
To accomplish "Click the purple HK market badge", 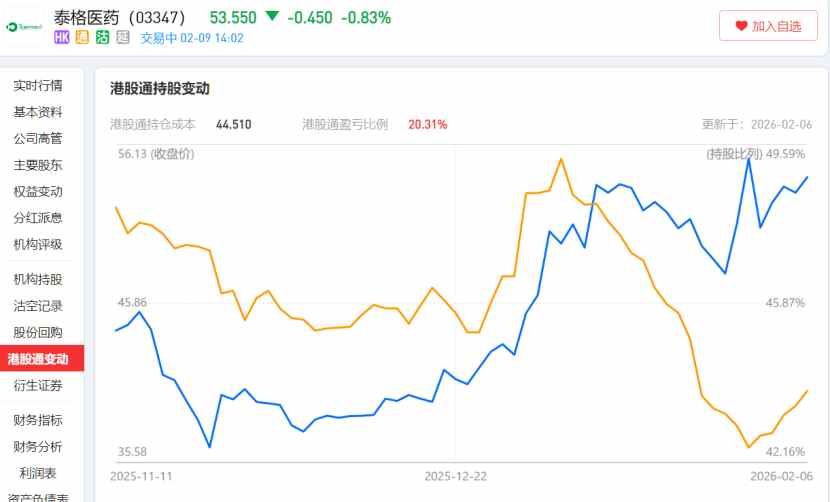I will point(62,38).
